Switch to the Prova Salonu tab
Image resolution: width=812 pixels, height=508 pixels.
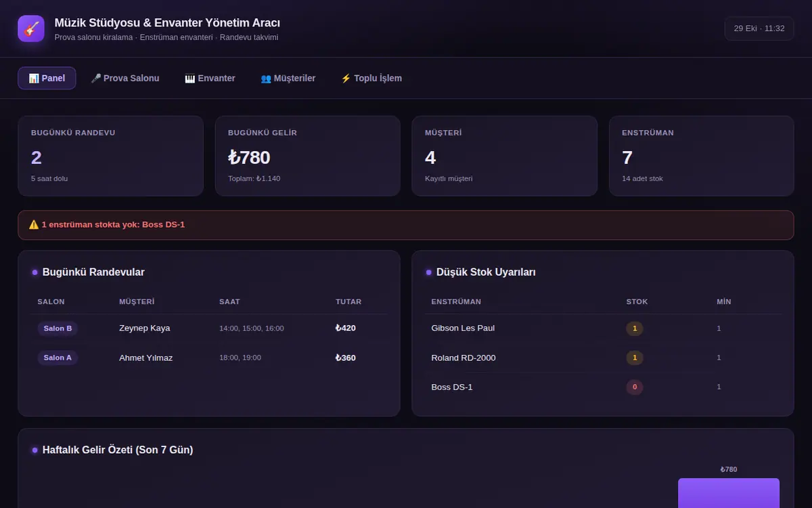(x=125, y=78)
